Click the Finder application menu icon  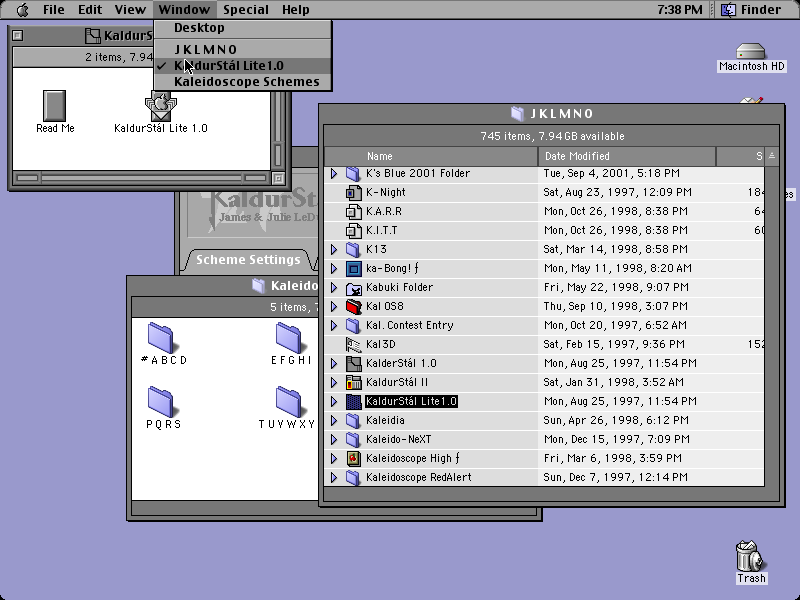(x=728, y=9)
